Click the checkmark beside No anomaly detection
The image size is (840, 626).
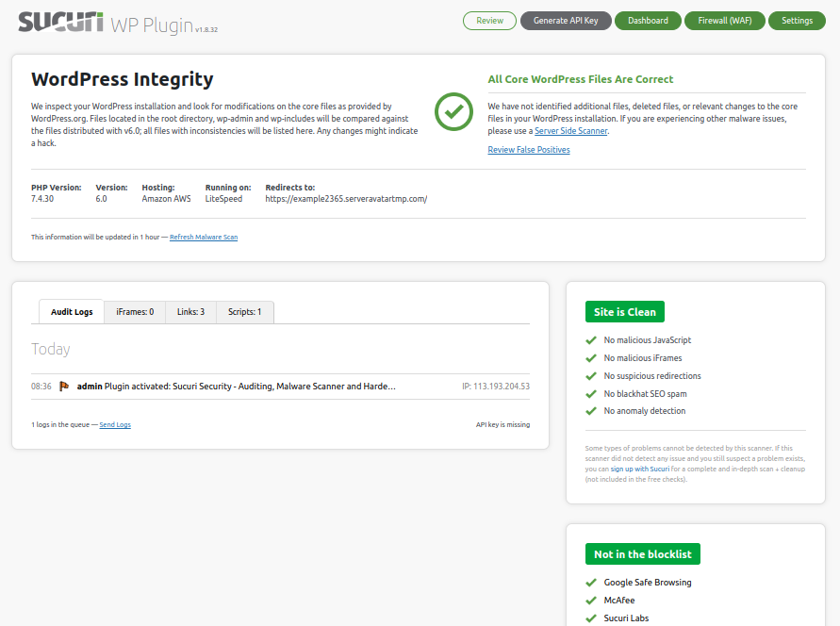[x=591, y=411]
